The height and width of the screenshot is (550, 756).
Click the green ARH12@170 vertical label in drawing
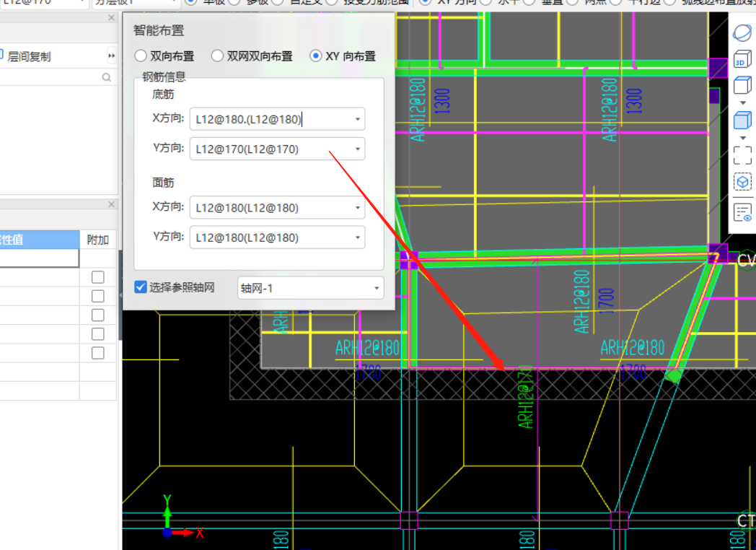point(526,397)
